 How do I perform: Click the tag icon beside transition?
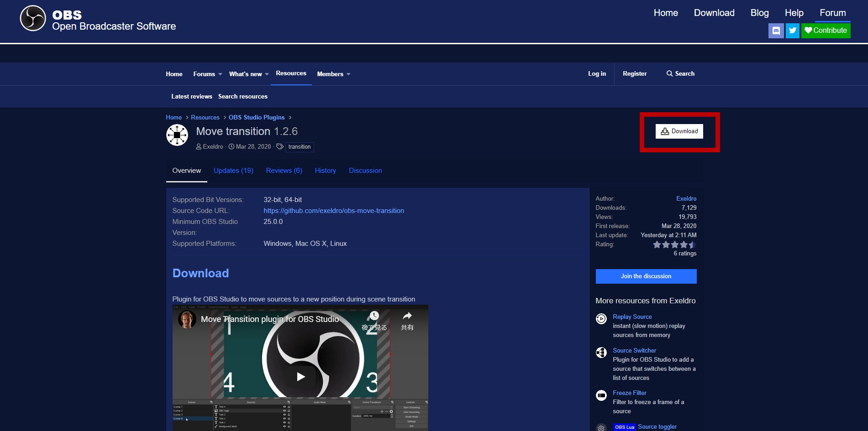tap(279, 146)
